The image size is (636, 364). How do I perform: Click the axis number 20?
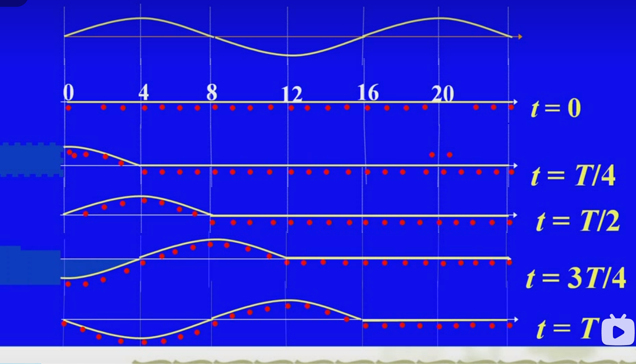coord(442,94)
